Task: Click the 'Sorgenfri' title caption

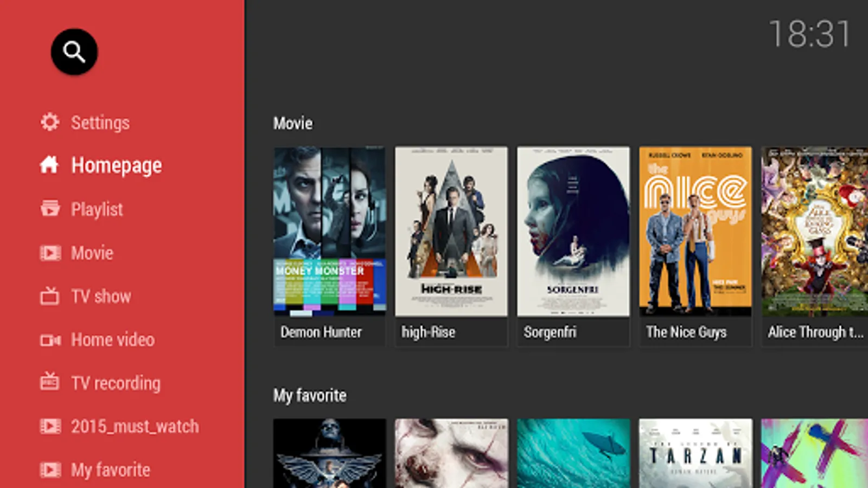Action: [550, 332]
